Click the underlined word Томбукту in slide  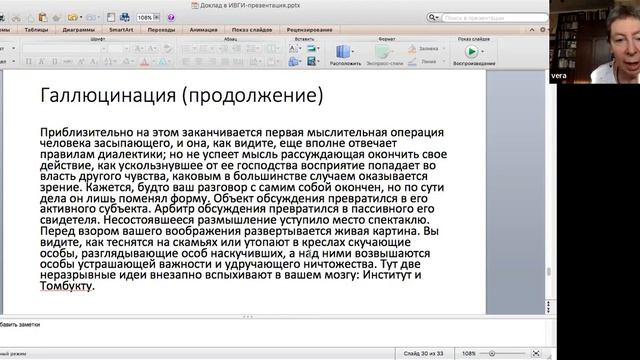tap(66, 286)
